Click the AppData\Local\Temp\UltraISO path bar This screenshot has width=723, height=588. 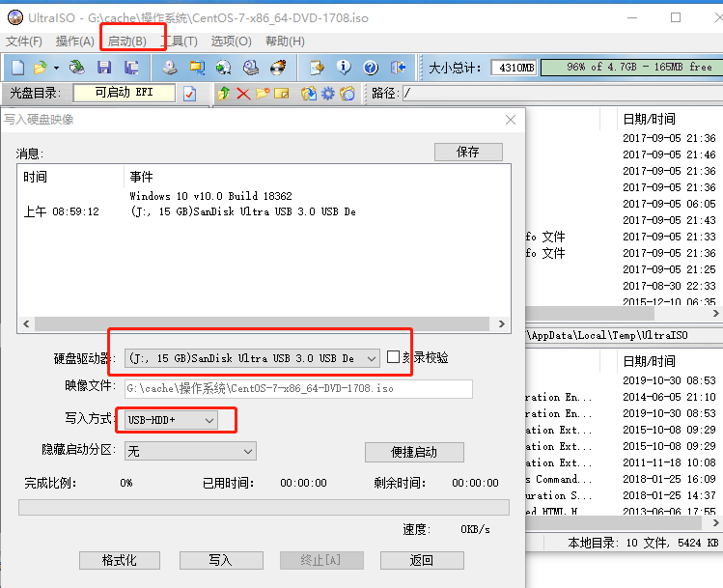point(625,335)
